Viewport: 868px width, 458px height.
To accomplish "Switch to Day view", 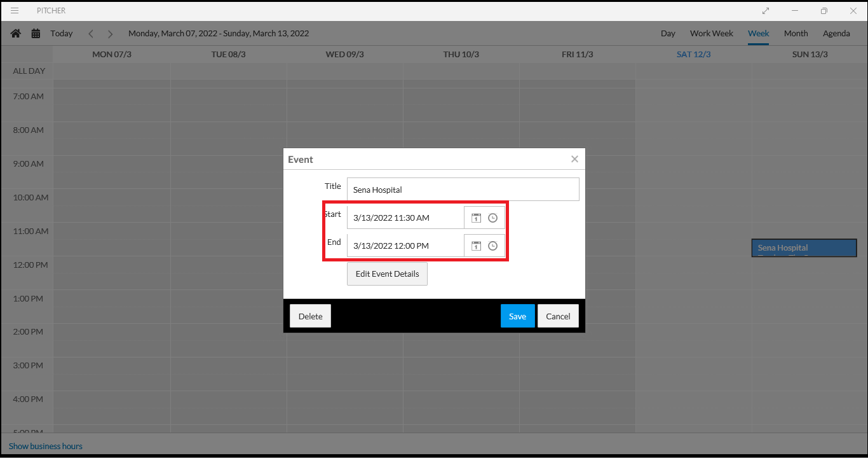I will (x=668, y=34).
